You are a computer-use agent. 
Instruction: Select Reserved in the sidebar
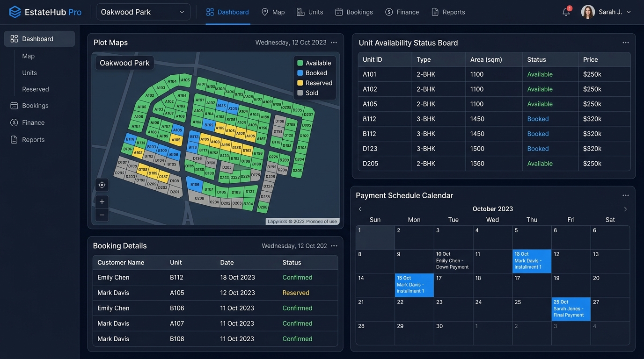pyautogui.click(x=36, y=89)
